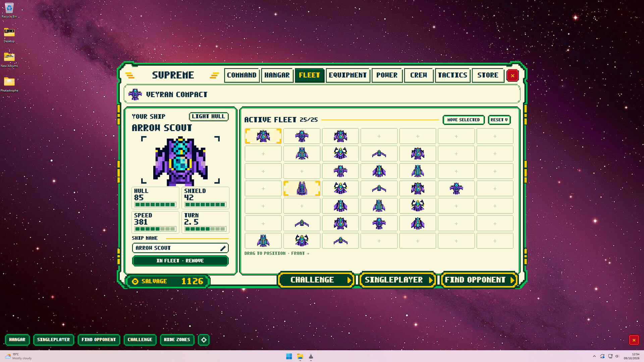This screenshot has height=362, width=644.
Task: Click In Fleet · Remove button
Action: pos(180,261)
